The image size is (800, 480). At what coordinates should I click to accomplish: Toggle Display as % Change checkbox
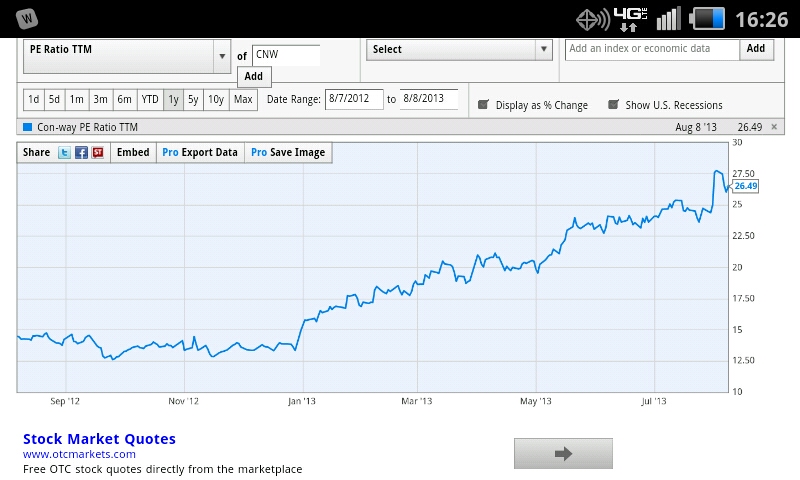point(483,105)
